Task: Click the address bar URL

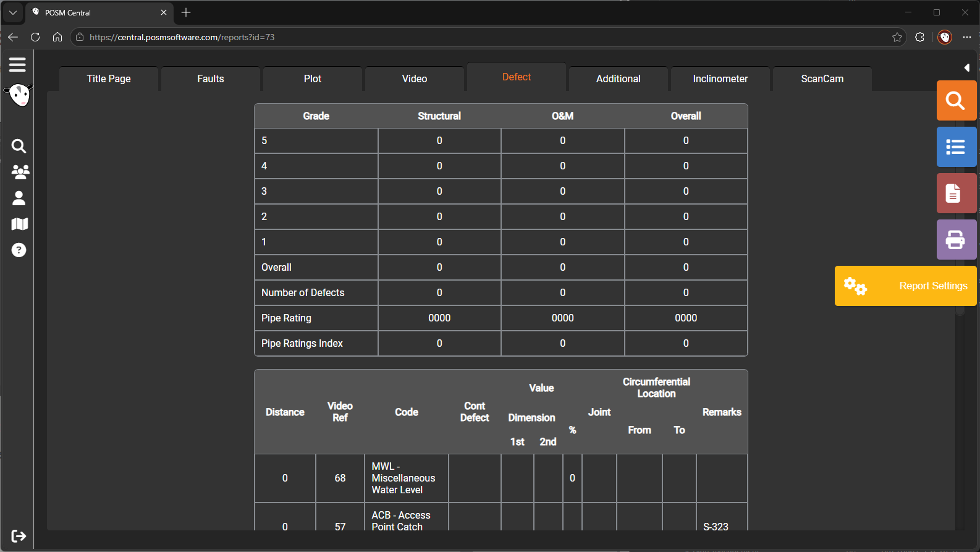Action: pyautogui.click(x=182, y=37)
